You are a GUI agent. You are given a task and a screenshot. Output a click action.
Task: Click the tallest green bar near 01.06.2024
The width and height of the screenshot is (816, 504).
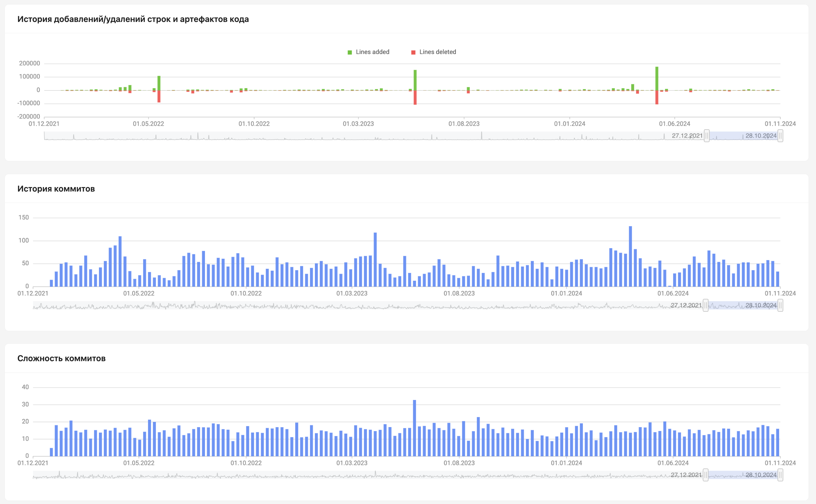click(657, 79)
